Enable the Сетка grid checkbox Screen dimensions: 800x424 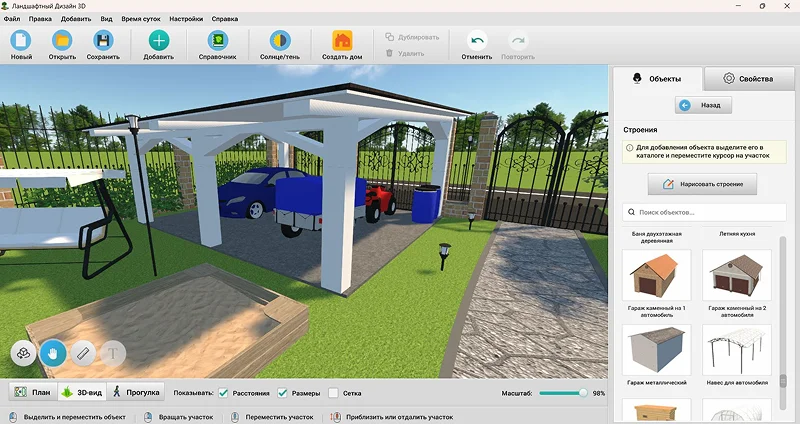(333, 393)
